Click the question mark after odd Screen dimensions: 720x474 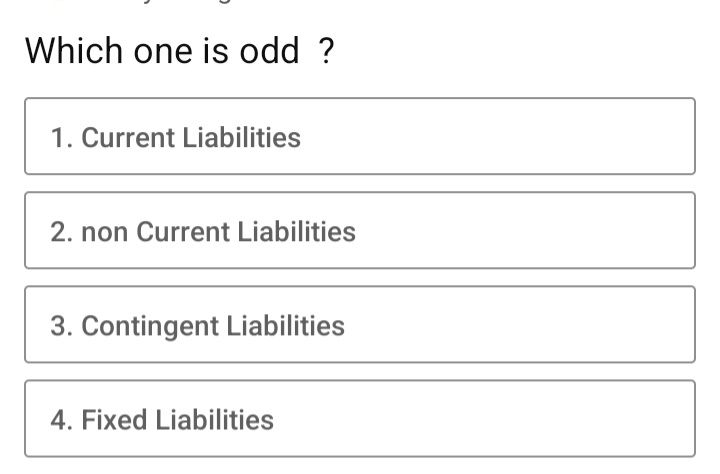[x=326, y=51]
